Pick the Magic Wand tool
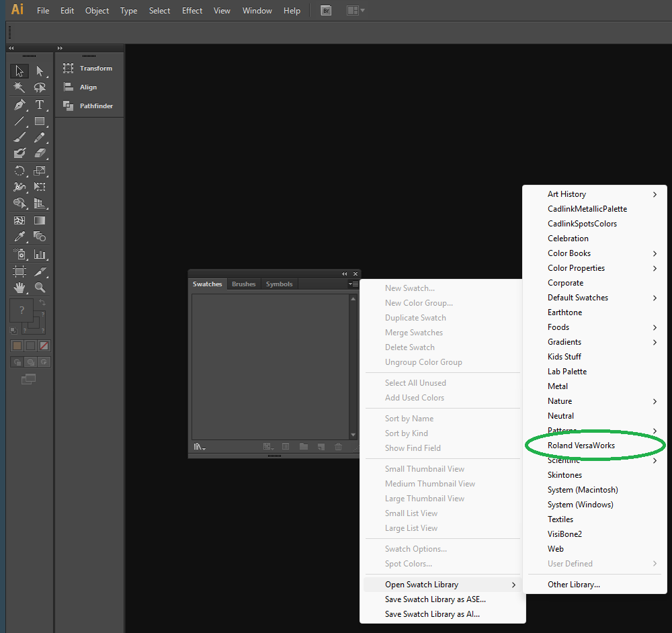 point(19,87)
